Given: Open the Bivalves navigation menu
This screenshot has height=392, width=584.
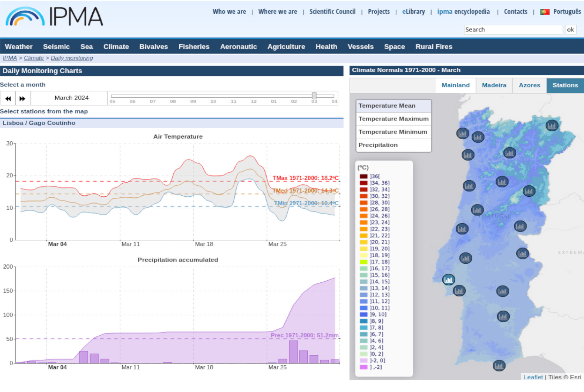Looking at the screenshot, I should pyautogui.click(x=154, y=47).
